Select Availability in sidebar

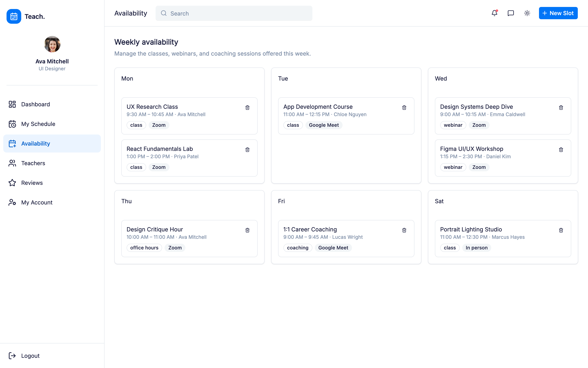[x=52, y=144]
